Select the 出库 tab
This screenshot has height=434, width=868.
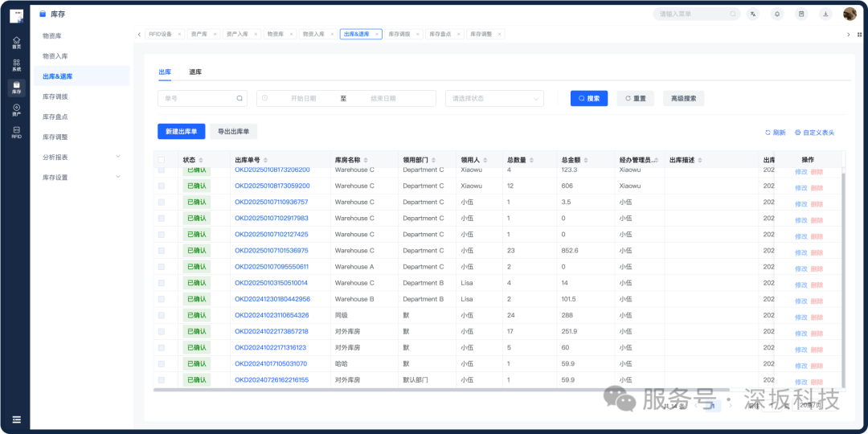point(165,72)
